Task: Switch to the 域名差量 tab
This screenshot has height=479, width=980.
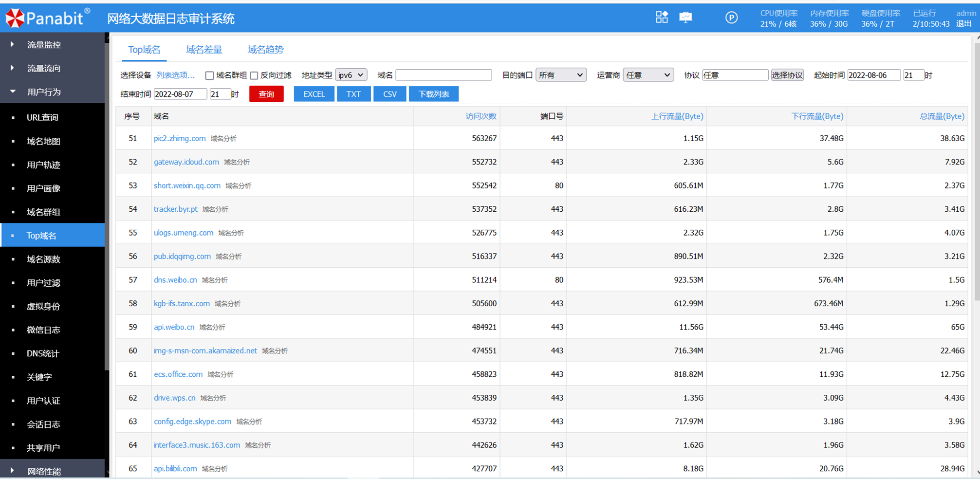Action: pyautogui.click(x=204, y=50)
